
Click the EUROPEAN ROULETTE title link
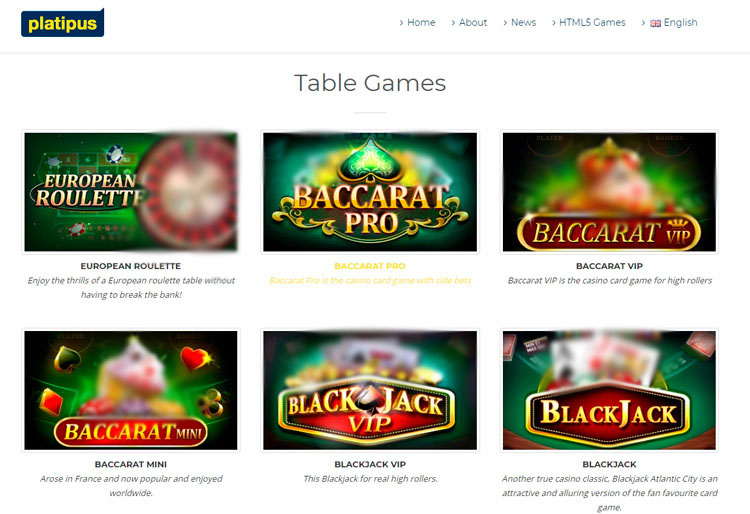[131, 266]
